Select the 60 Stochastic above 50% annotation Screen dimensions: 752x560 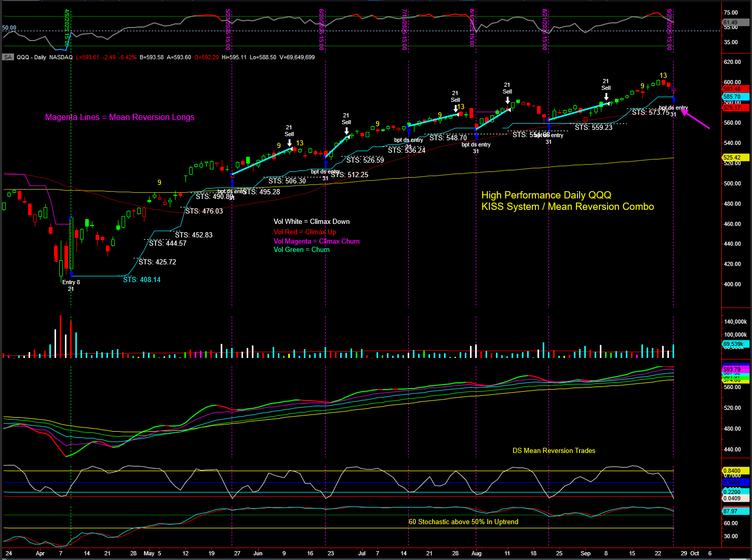(463, 522)
